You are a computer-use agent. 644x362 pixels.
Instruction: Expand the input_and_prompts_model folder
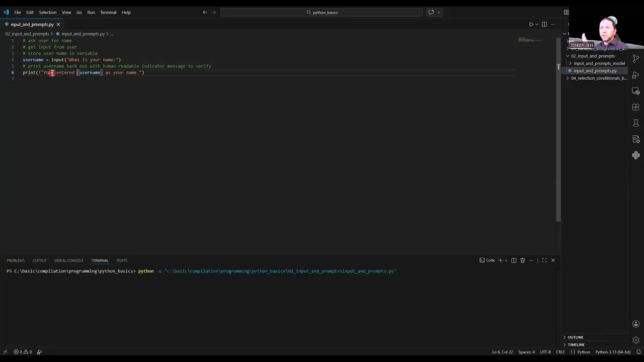click(x=599, y=63)
